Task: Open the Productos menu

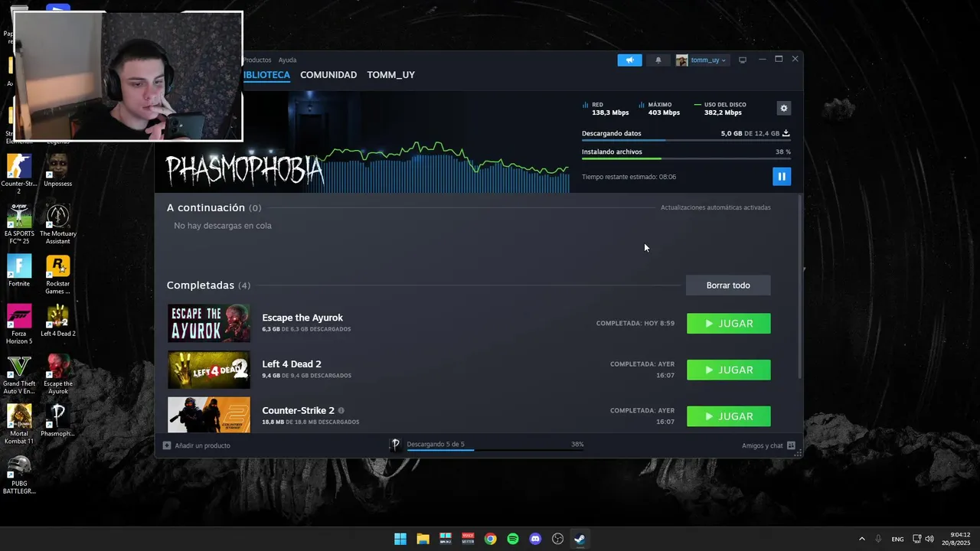Action: pyautogui.click(x=257, y=60)
